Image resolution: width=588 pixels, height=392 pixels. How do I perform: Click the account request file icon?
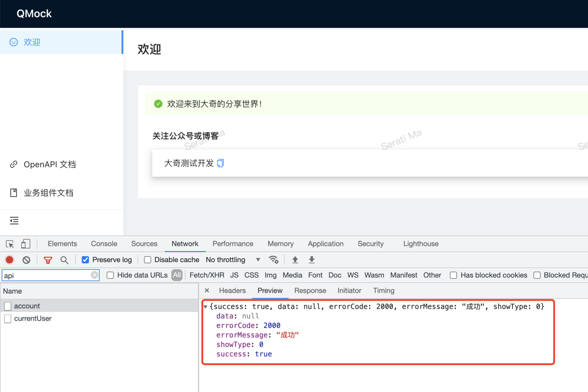tap(8, 306)
